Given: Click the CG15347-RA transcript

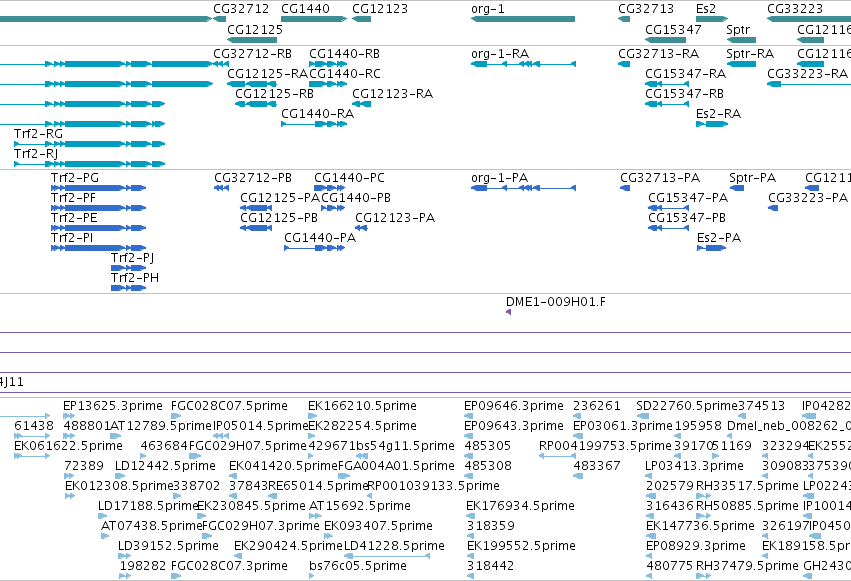Looking at the screenshot, I should (667, 84).
